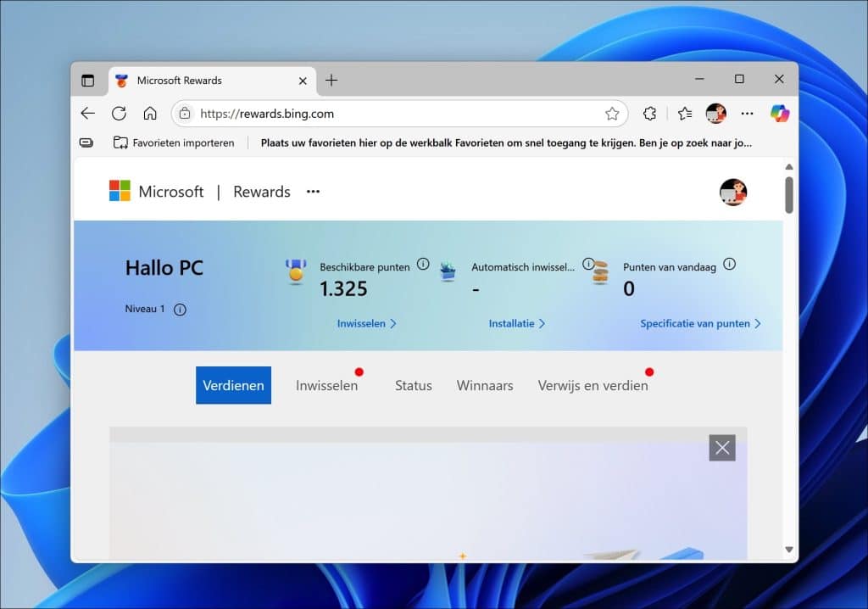
Task: Click the 1.325 points value
Action: tap(343, 288)
